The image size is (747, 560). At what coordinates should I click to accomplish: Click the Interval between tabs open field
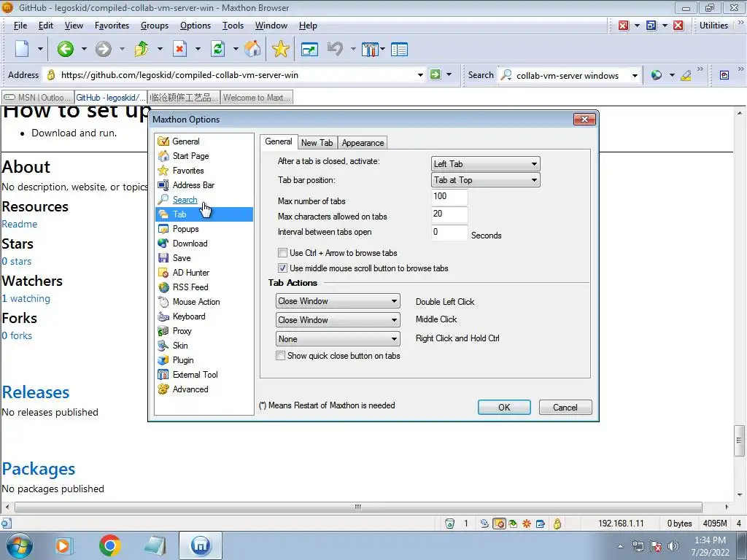pyautogui.click(x=449, y=233)
